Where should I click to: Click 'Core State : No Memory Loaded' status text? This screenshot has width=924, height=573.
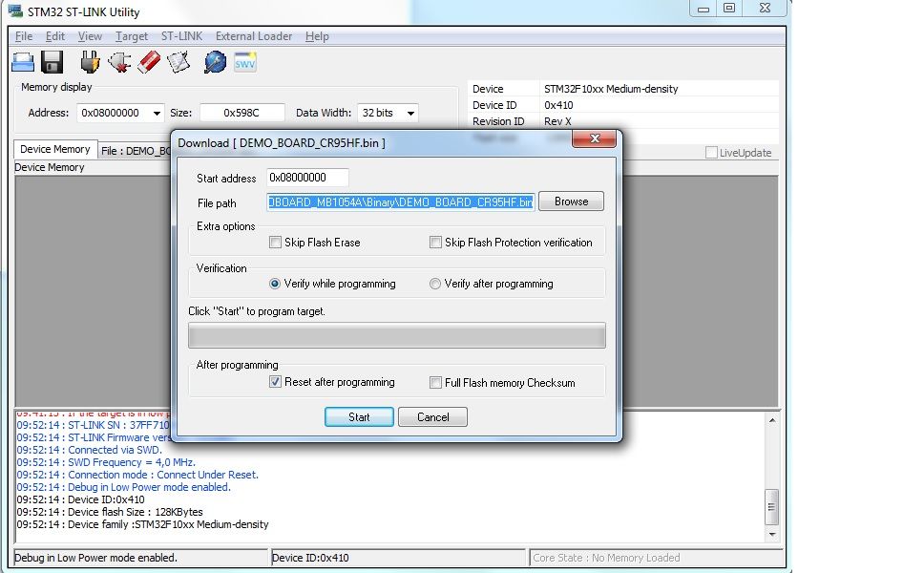(606, 558)
